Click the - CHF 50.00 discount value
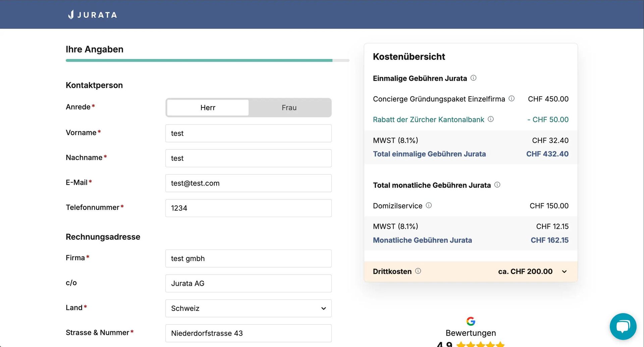This screenshot has width=644, height=347. pyautogui.click(x=548, y=120)
